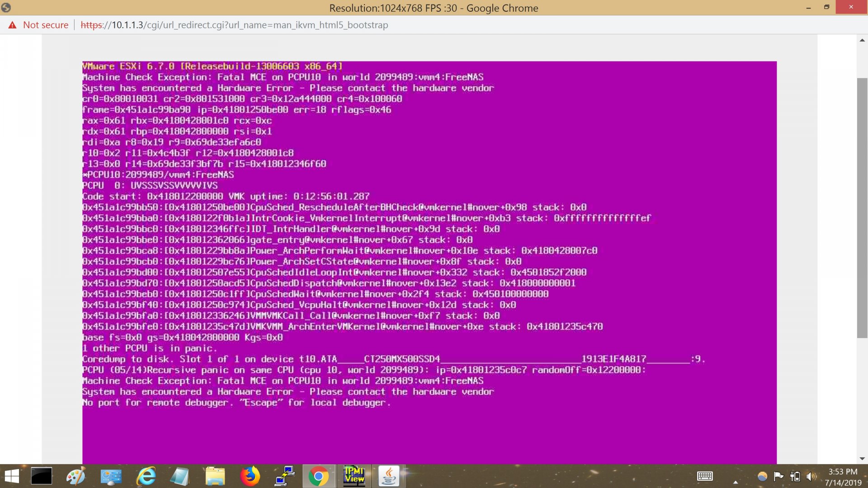Screen dimensions: 868x488
Task: Click the page scrollbar up arrow
Action: tap(862, 41)
